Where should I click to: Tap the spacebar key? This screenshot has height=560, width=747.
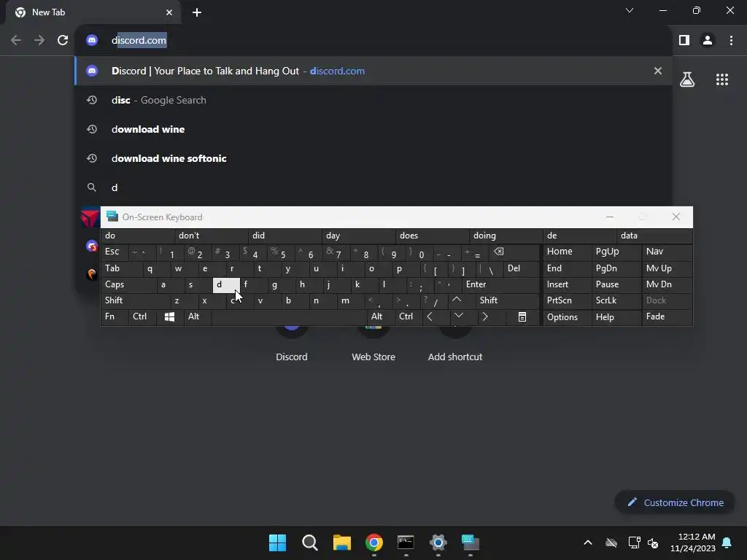coord(289,316)
